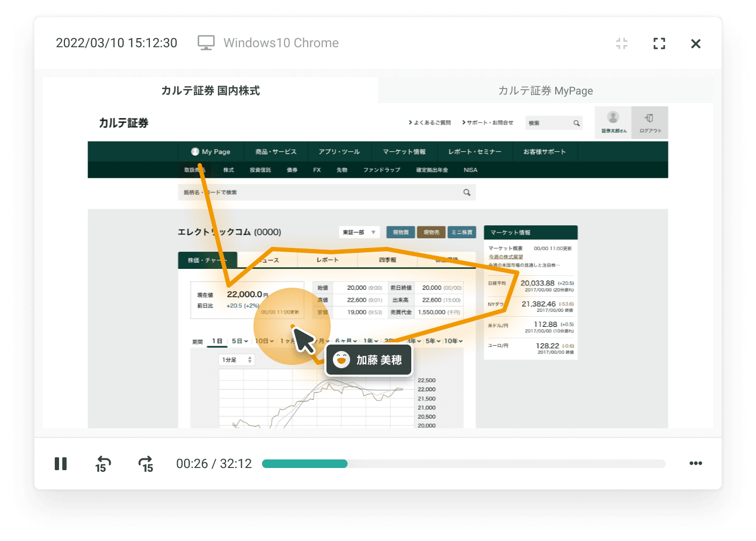The width and height of the screenshot is (756, 541).
Task: Click the エレクトリックコム (0000) stock title
Action: (229, 232)
